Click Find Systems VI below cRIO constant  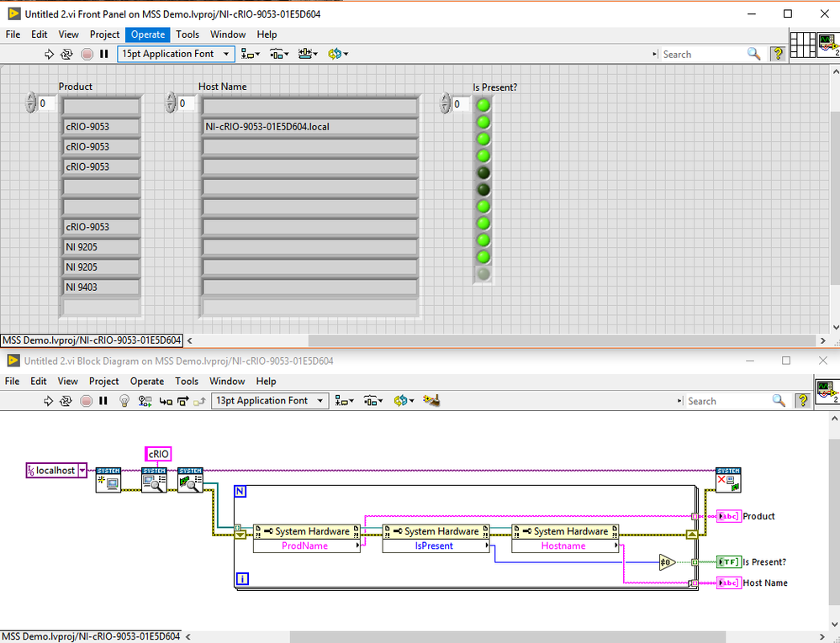tap(154, 480)
